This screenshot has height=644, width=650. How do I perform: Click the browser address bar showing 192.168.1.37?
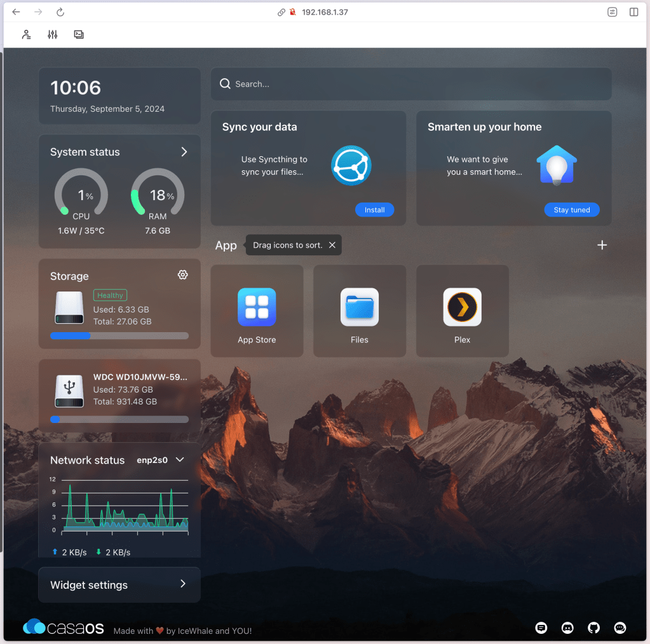pos(325,12)
